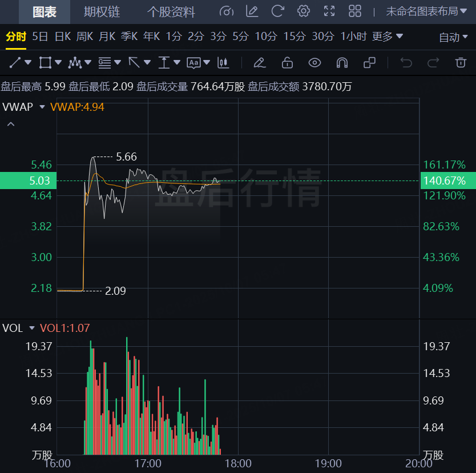Viewport: 476px width, 473px height.
Task: Switch to the 个股资料 tab
Action: (x=171, y=11)
